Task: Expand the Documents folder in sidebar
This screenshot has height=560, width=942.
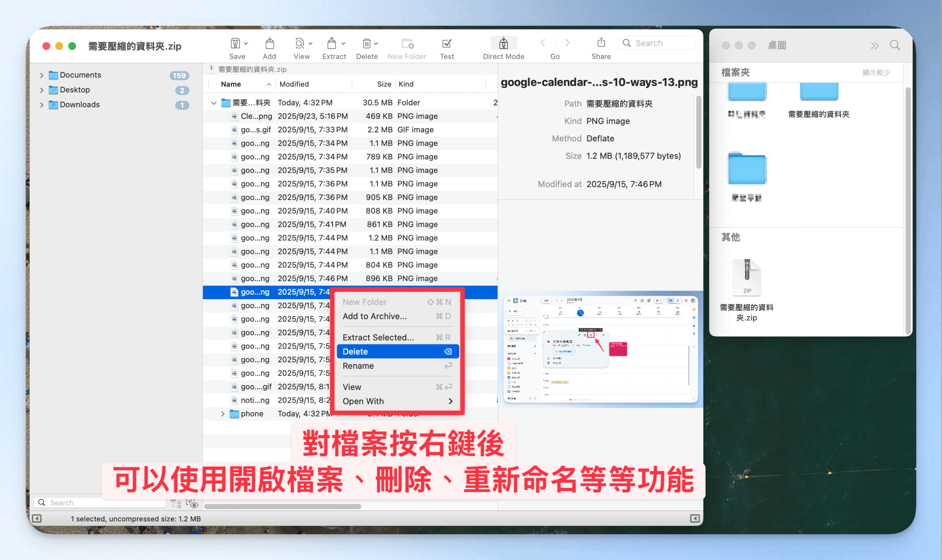Action: coord(42,75)
